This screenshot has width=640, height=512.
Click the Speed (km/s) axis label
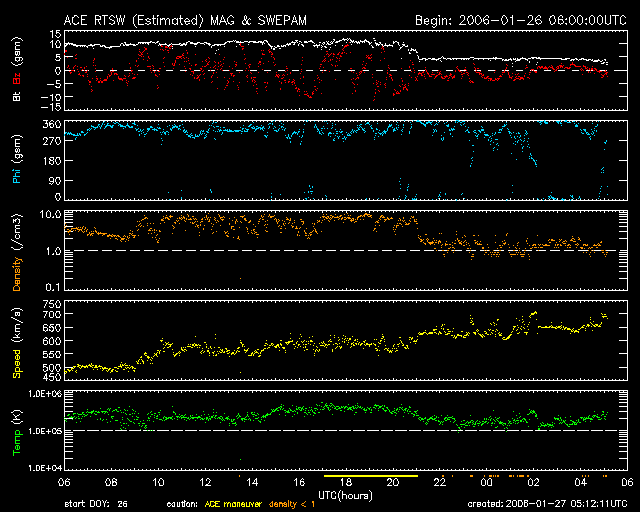coord(17,341)
